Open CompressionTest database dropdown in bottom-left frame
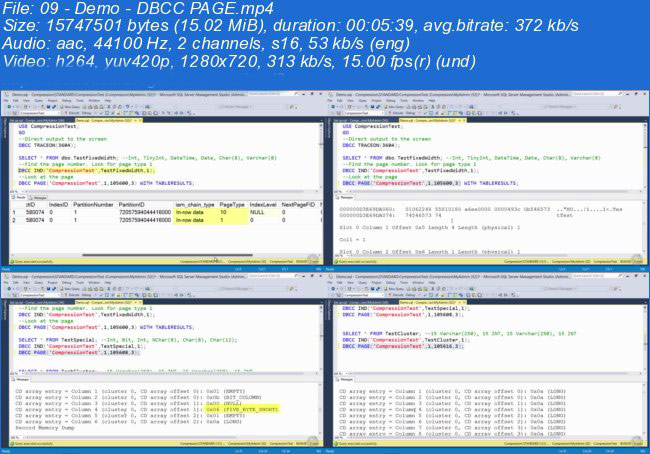The height and width of the screenshot is (454, 650). pos(40,295)
